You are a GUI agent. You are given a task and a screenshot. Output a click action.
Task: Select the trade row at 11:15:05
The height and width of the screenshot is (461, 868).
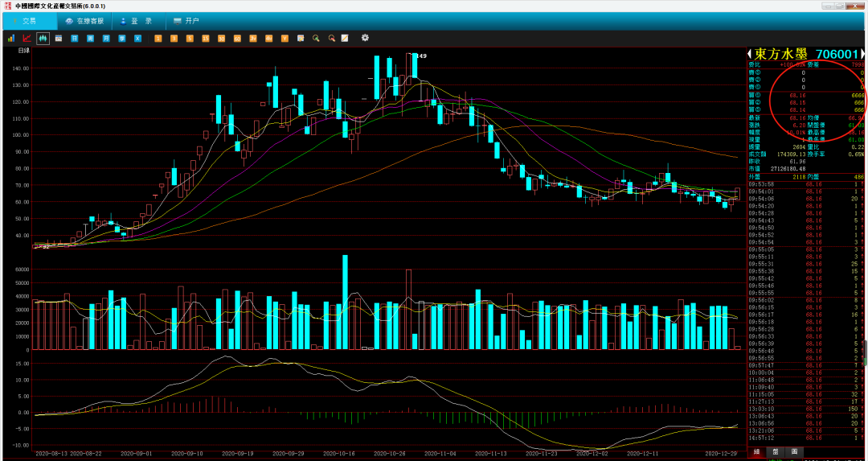point(806,394)
